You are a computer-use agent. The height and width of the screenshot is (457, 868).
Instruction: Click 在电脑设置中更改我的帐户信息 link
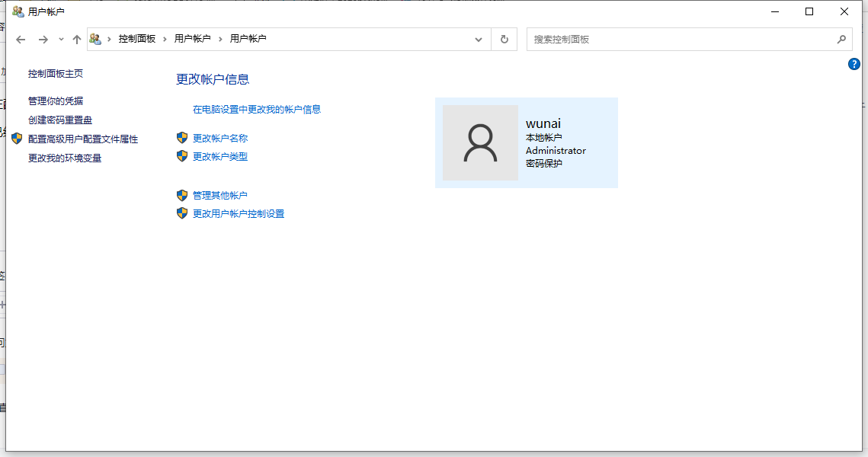pyautogui.click(x=256, y=110)
